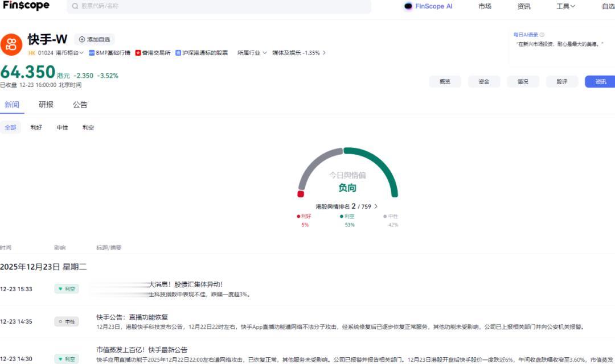This screenshot has width=615, height=364.
Task: Click the BMP基础行情 badge icon
Action: coord(91,52)
